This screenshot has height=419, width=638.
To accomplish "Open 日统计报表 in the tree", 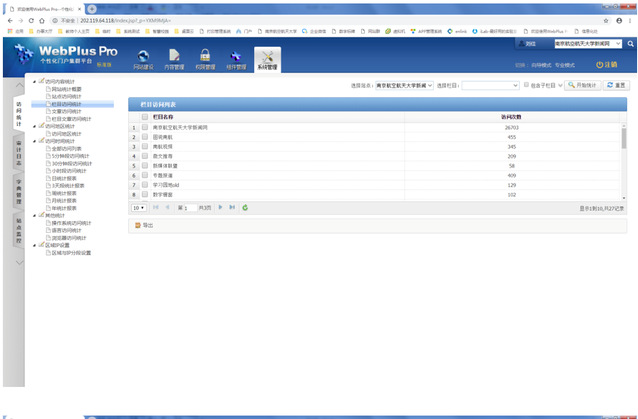I will 64,178.
